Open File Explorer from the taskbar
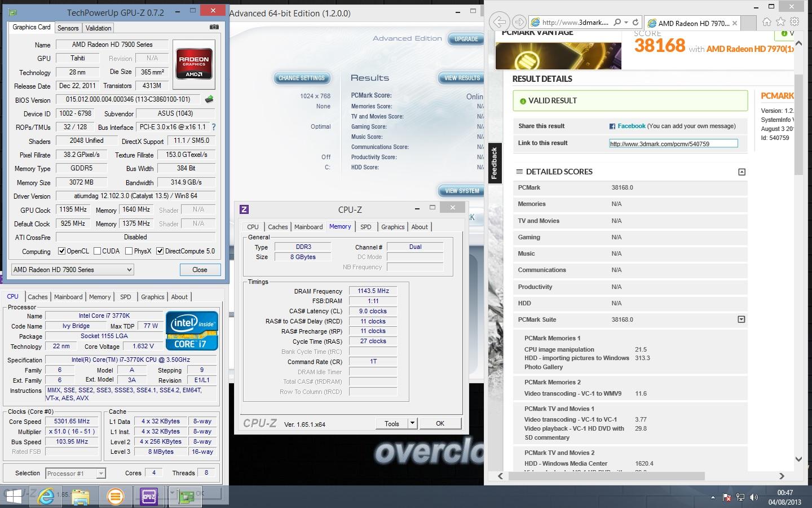The width and height of the screenshot is (812, 508). [80, 497]
